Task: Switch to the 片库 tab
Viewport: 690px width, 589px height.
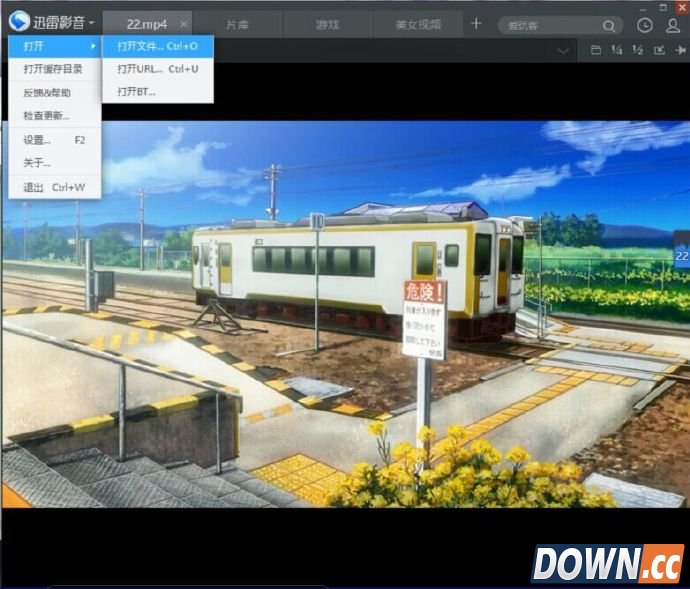Action: [237, 24]
